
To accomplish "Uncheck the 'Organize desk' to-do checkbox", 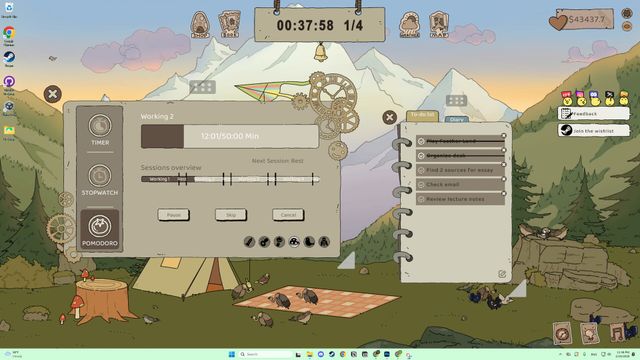I will pyautogui.click(x=421, y=156).
